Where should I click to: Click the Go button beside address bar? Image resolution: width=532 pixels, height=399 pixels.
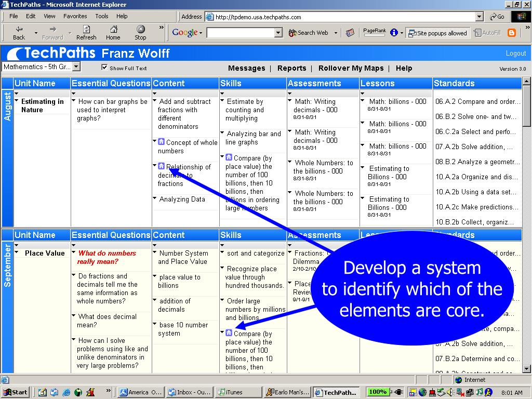497,17
